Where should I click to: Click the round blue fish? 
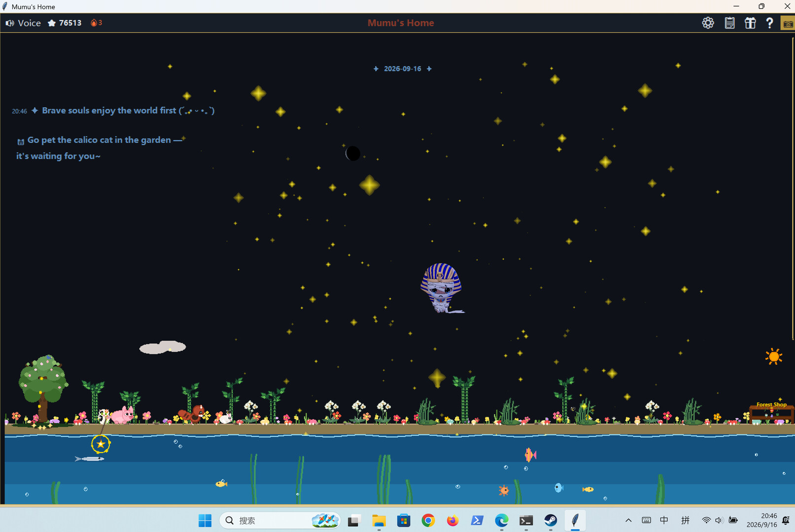coord(559,488)
